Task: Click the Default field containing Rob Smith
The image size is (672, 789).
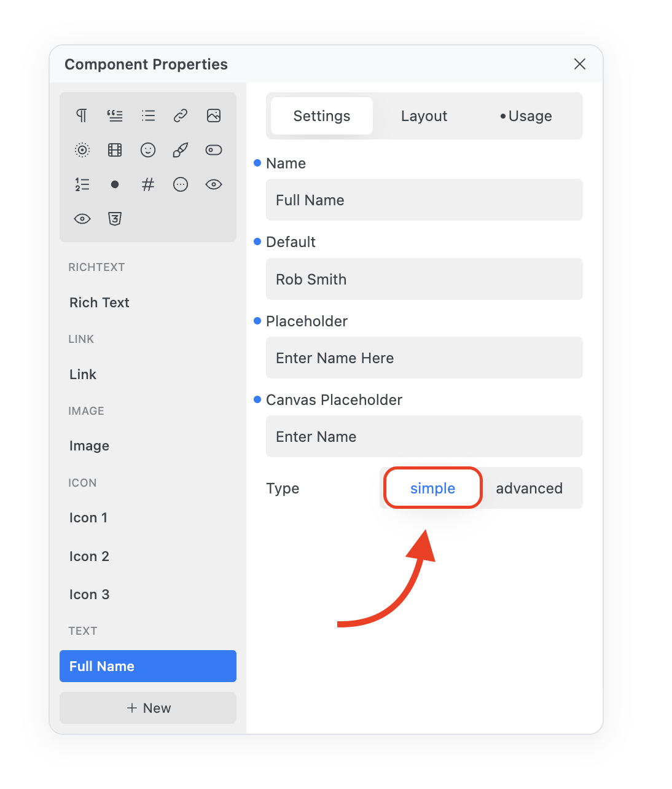Action: pos(424,279)
